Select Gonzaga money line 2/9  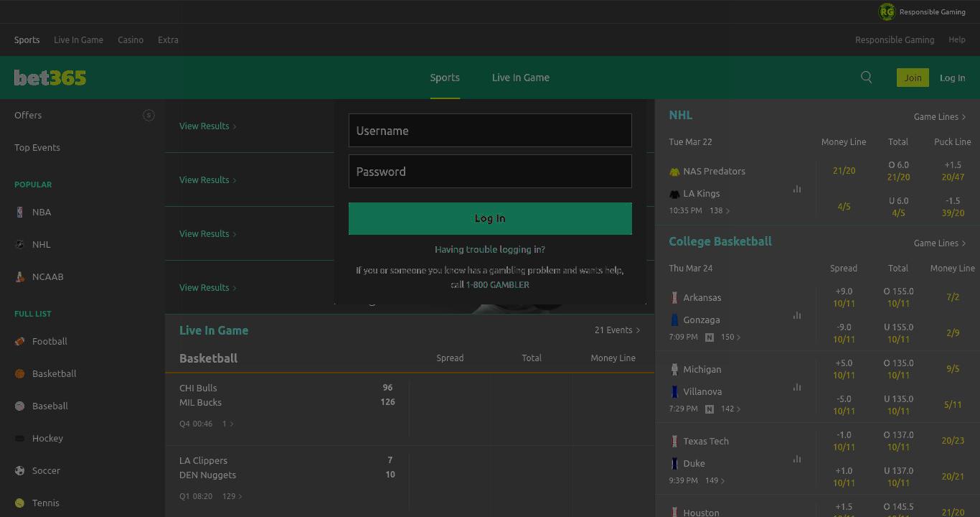953,333
